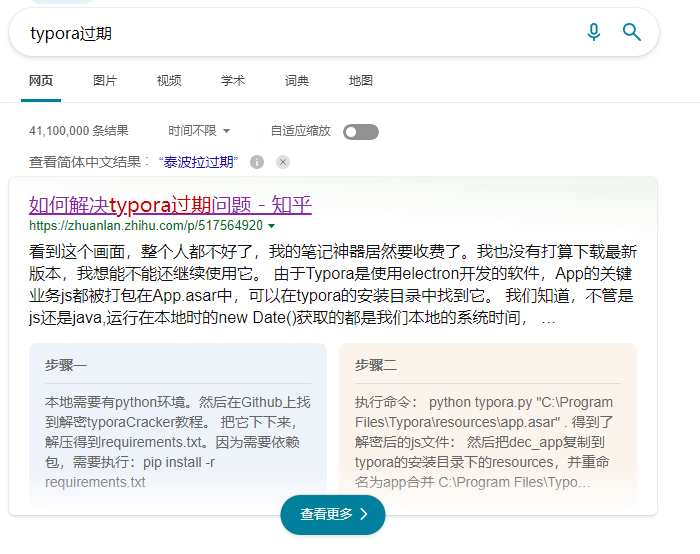Switch to the 网页 tab
Screen dimensions: 700x554
[x=41, y=81]
